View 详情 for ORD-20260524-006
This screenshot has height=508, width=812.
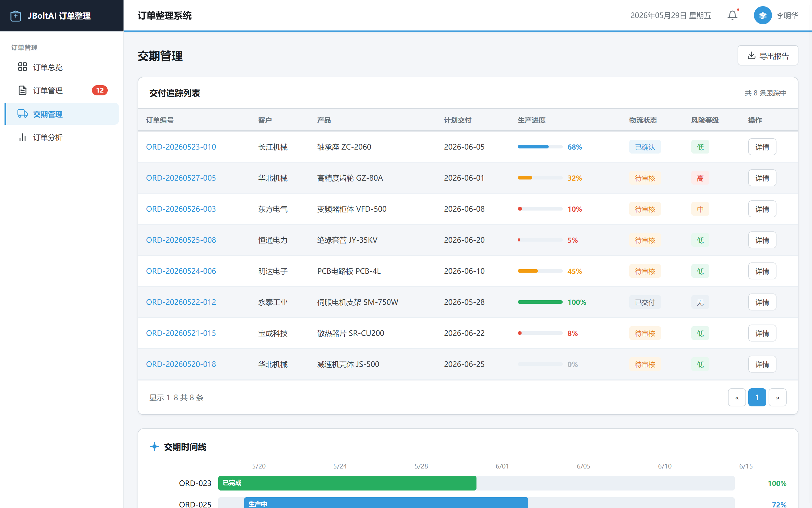click(762, 271)
